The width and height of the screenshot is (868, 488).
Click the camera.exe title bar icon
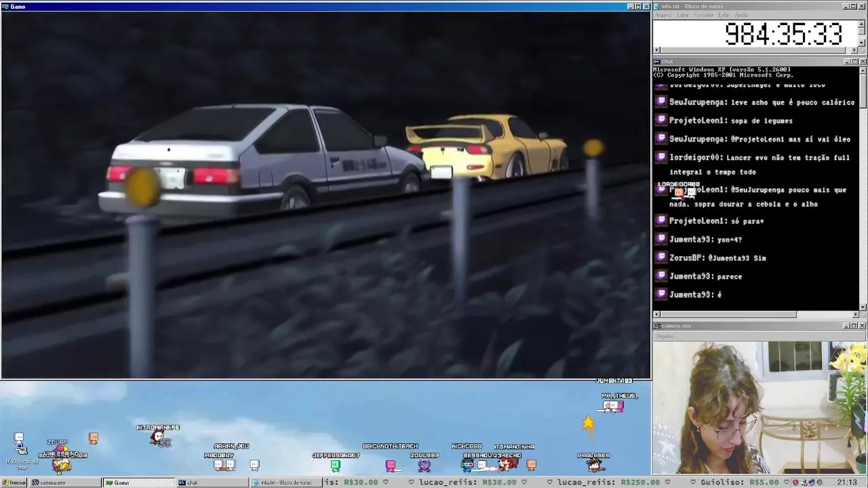click(x=657, y=326)
